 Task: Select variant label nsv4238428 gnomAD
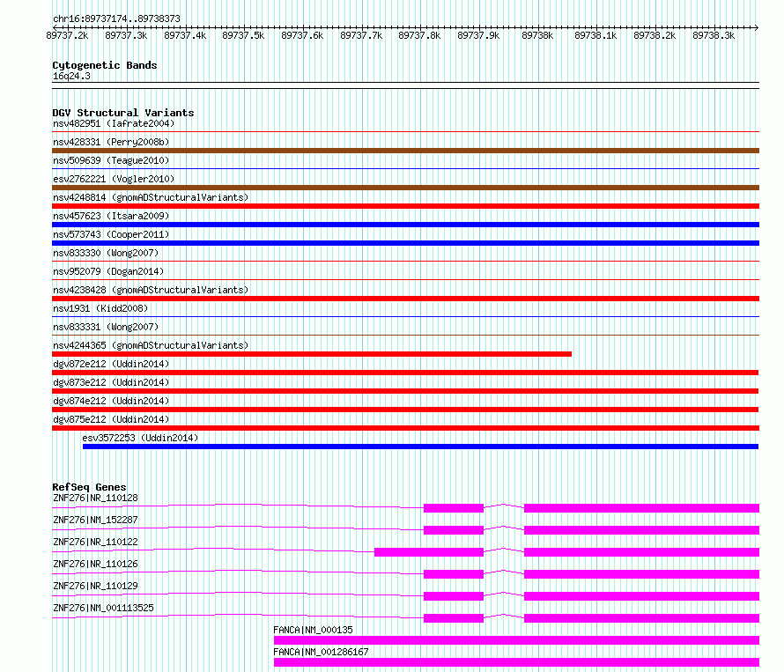pyautogui.click(x=151, y=290)
